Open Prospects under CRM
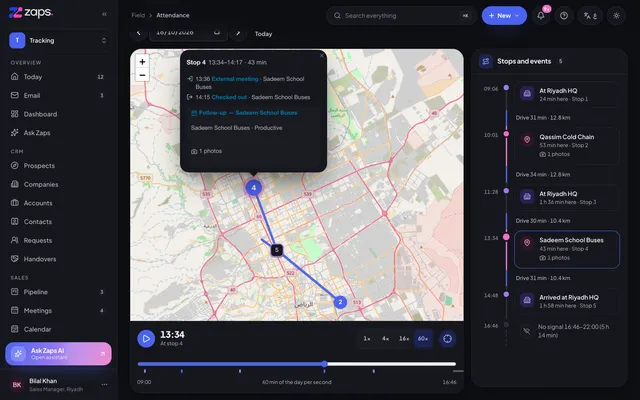640x400 pixels. click(57, 166)
